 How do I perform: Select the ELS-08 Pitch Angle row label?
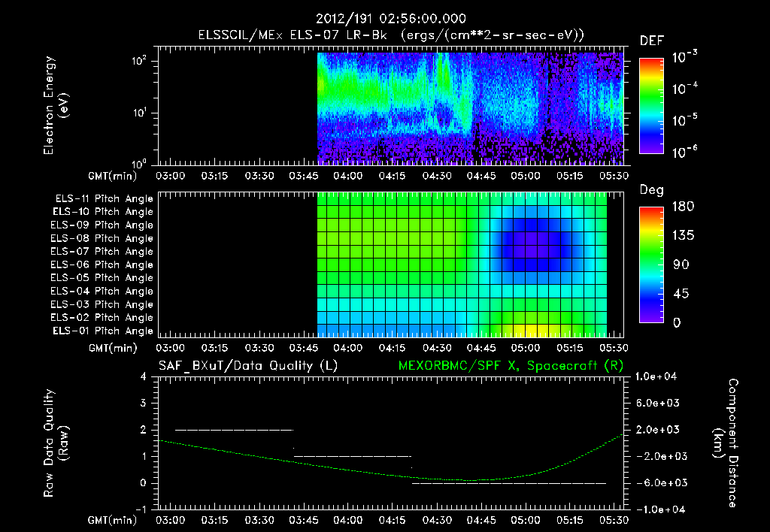(102, 238)
